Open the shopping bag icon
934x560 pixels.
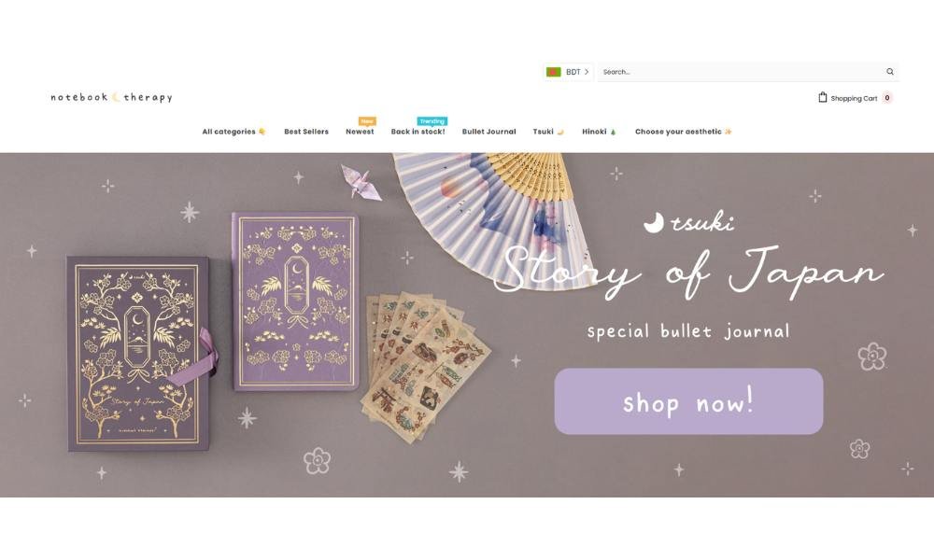pyautogui.click(x=823, y=97)
